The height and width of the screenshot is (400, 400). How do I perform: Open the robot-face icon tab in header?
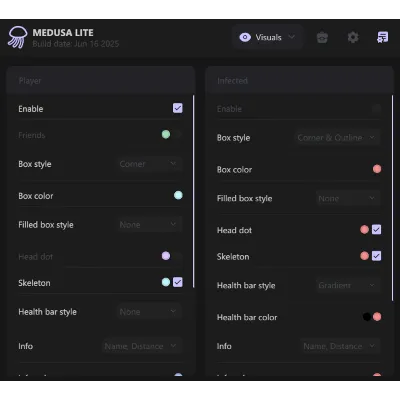pos(322,37)
